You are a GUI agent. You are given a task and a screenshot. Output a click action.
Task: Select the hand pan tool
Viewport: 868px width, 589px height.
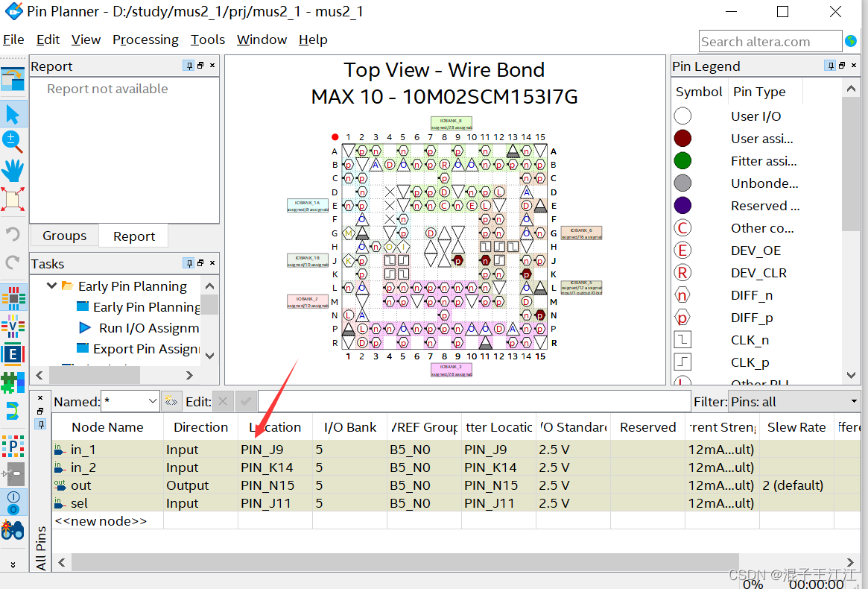[13, 170]
